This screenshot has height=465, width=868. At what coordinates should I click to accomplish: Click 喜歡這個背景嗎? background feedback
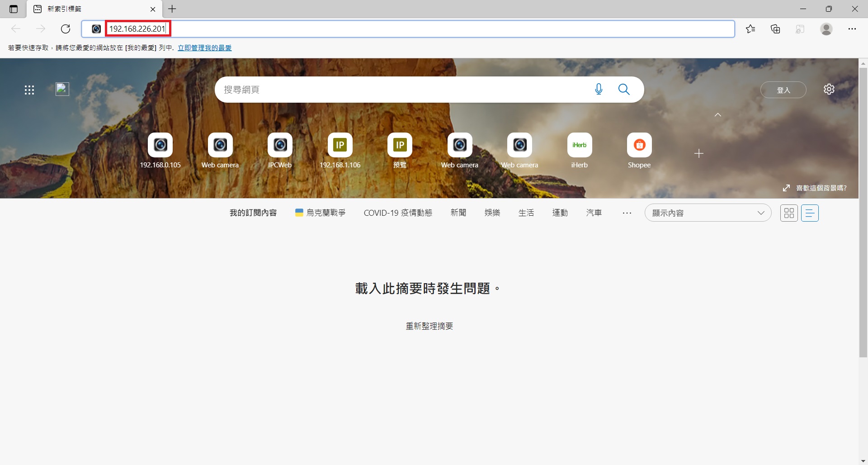click(815, 188)
